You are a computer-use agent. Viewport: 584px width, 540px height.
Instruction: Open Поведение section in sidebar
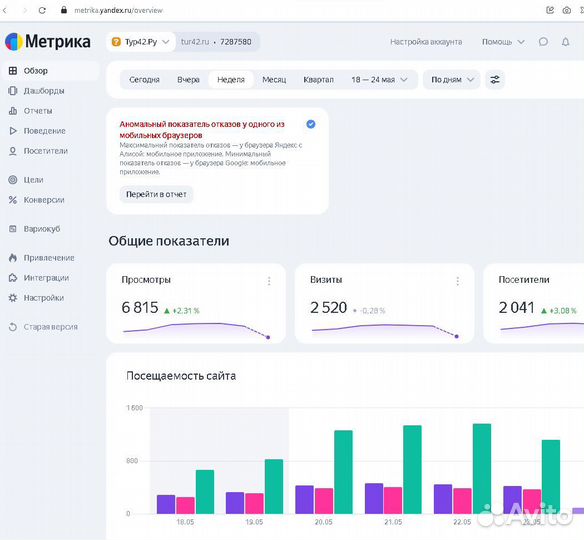point(44,131)
